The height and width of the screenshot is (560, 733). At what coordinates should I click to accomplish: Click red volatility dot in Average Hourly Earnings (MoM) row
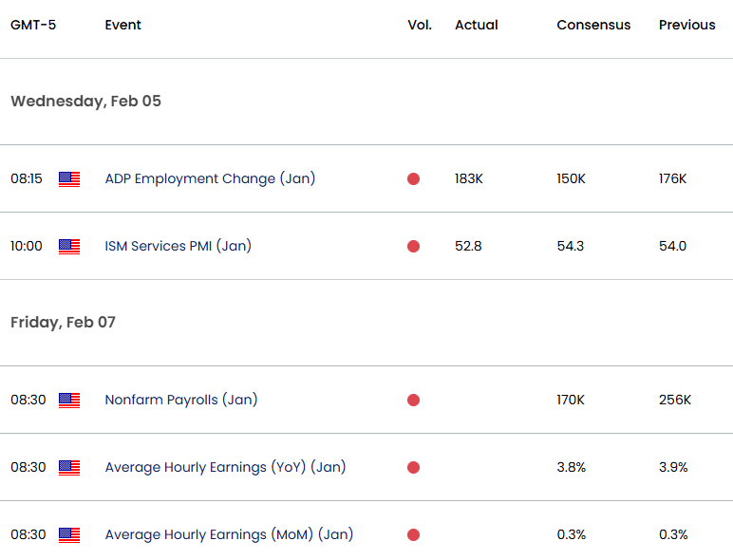pyautogui.click(x=413, y=535)
